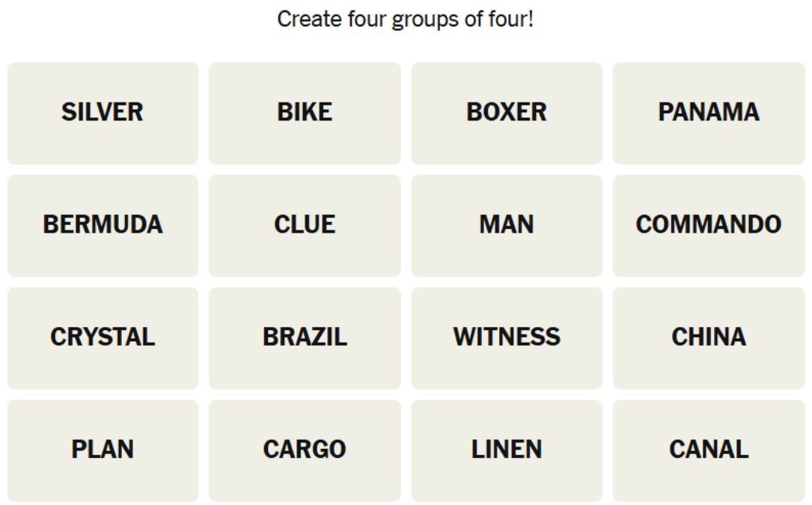Viewport: 812px width, 505px height.
Task: Choose the BOXER word card
Action: [x=507, y=113]
